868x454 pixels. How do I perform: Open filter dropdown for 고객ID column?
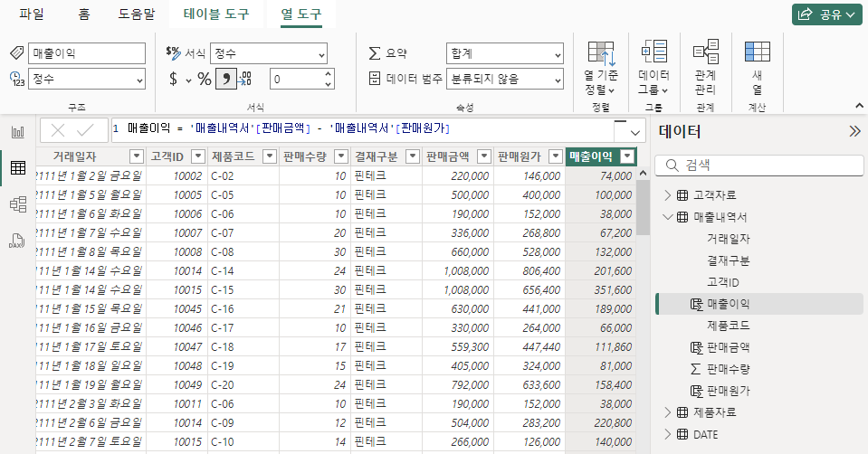click(198, 156)
